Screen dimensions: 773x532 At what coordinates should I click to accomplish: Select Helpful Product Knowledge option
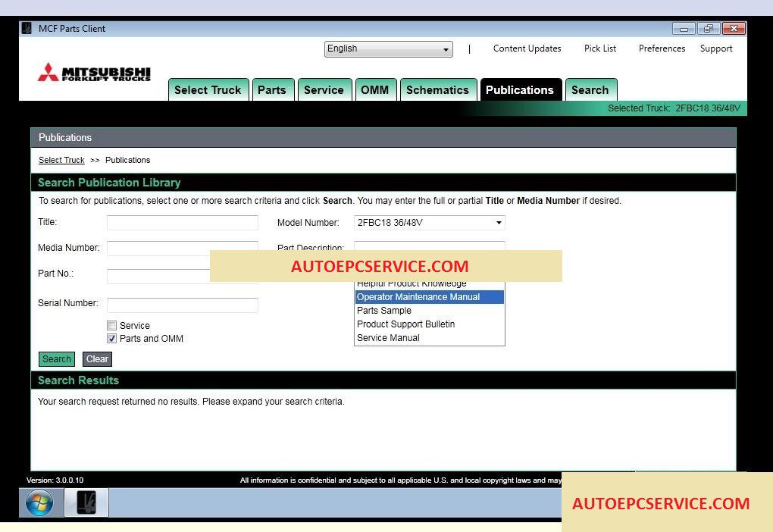point(430,284)
